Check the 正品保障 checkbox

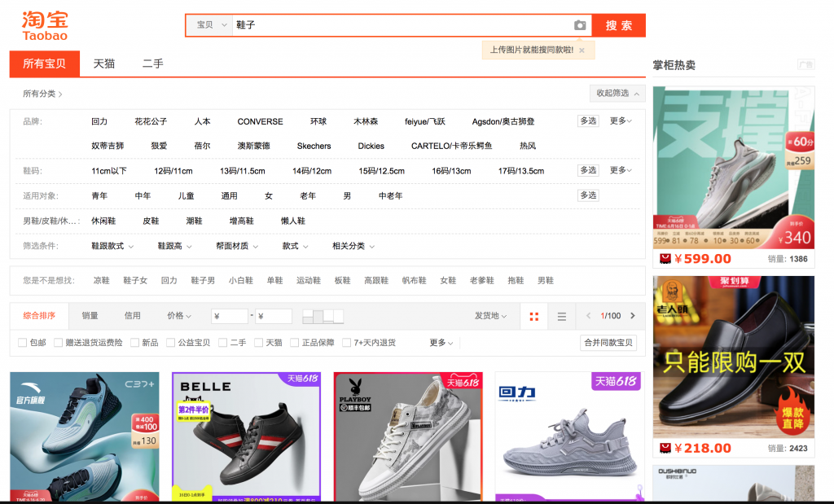(294, 343)
